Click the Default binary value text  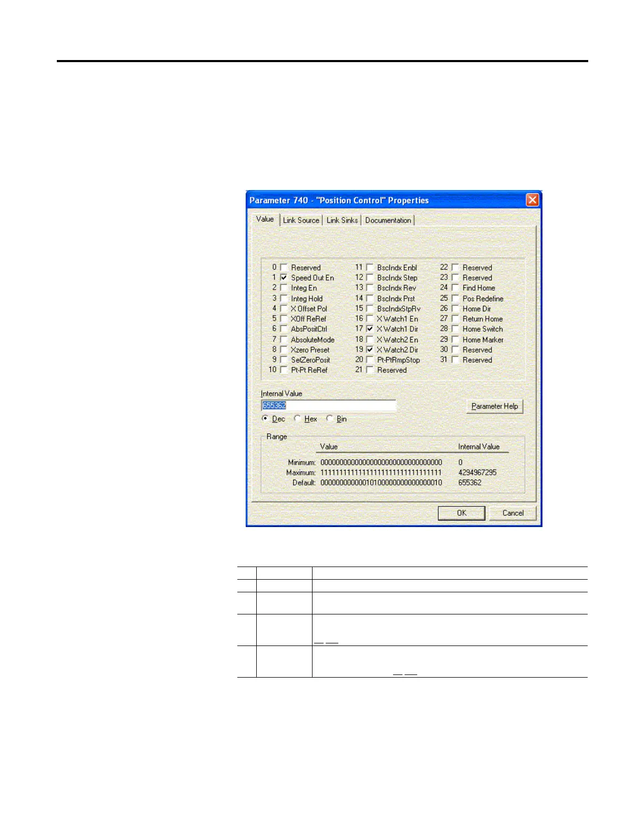tap(381, 482)
